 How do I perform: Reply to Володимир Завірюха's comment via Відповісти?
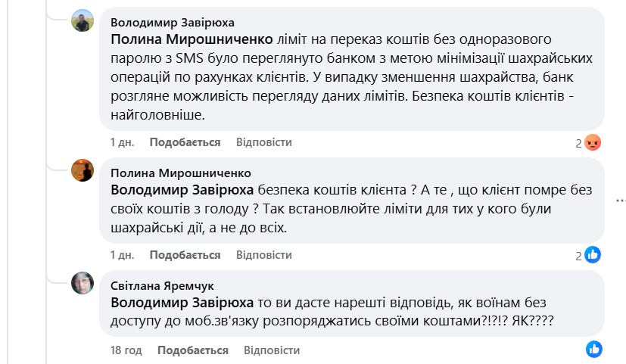pos(263,142)
